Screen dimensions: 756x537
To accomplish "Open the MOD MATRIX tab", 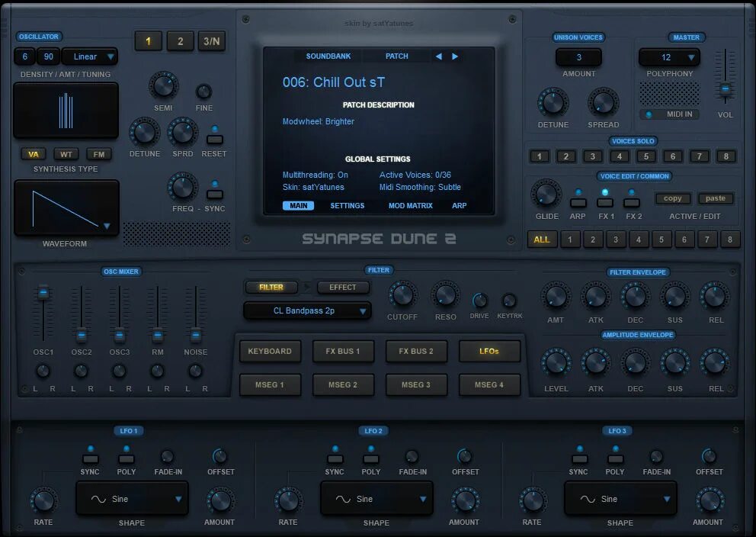I will (x=410, y=205).
